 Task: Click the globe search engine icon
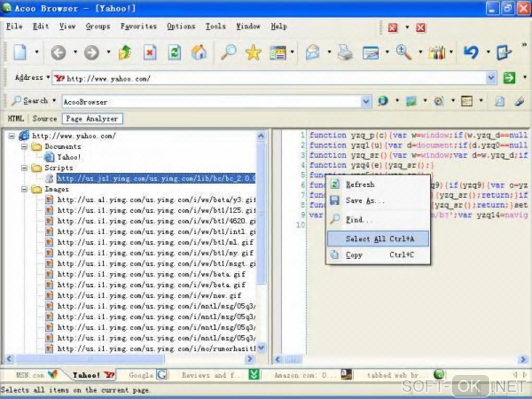click(383, 101)
